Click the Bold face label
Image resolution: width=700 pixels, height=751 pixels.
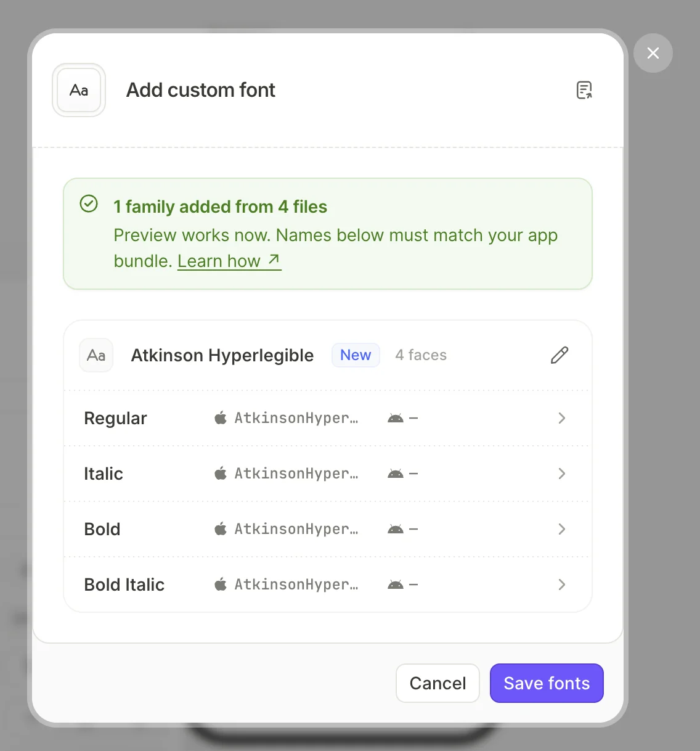(102, 529)
